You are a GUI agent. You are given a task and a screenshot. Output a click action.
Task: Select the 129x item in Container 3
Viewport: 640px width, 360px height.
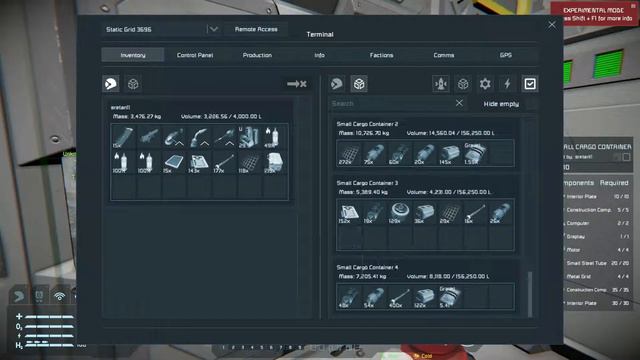click(400, 213)
